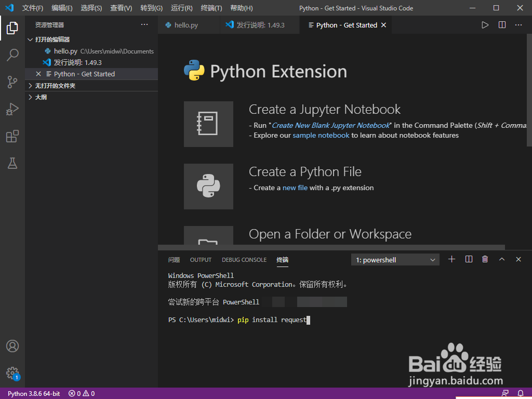Close the terminal panel
This screenshot has height=399, width=532.
coord(518,259)
